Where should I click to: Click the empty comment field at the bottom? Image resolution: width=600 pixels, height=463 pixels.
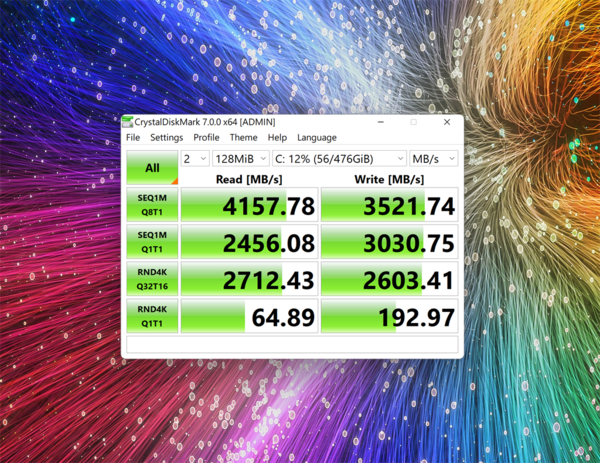[x=292, y=344]
